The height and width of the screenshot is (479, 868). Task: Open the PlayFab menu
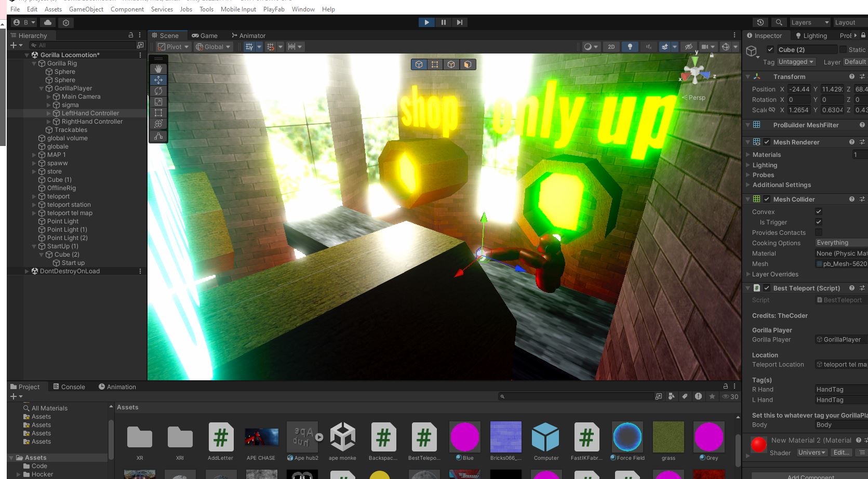click(x=274, y=9)
